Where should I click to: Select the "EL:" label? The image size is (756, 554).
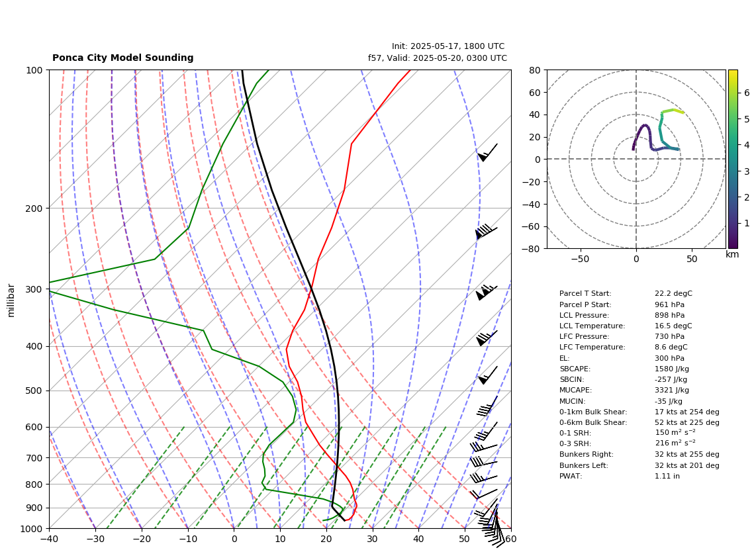click(x=565, y=358)
